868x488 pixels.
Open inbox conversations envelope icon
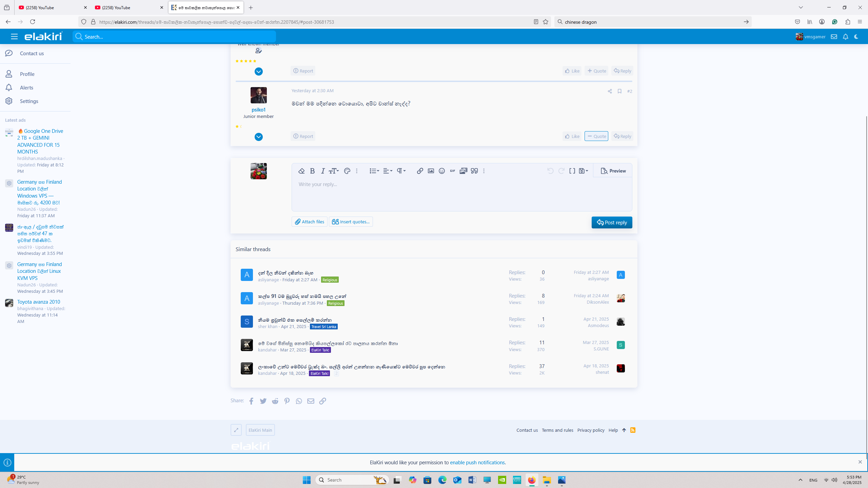834,37
